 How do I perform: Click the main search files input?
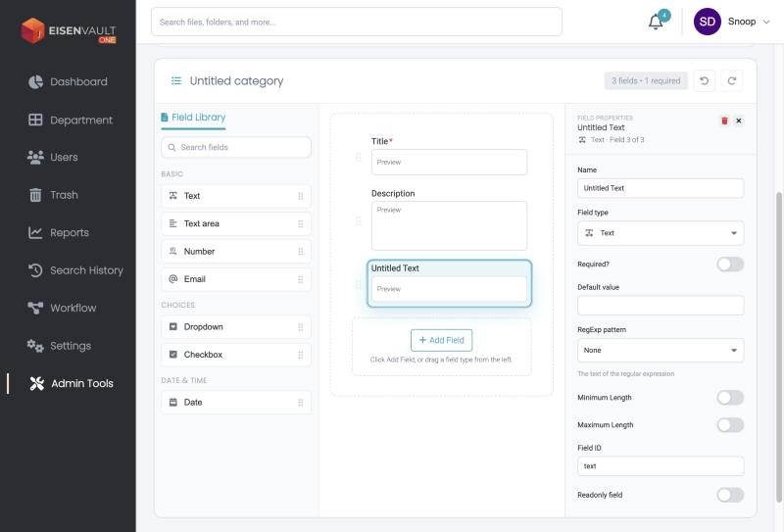357,22
